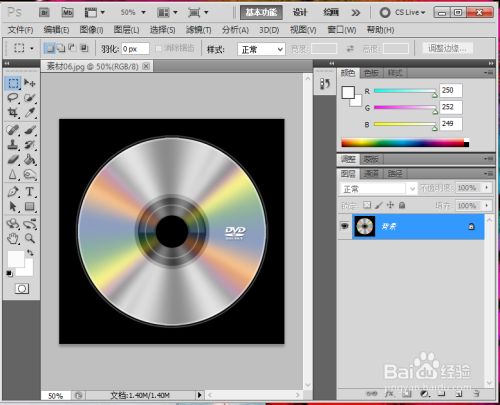Open the 文件(F) menu
This screenshot has width=500, height=405.
coord(20,30)
